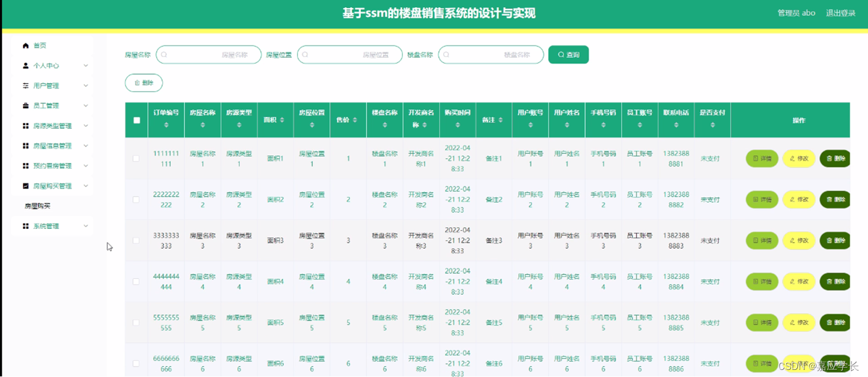Viewport: 868px width, 377px height.
Task: Click 修改 for the 房屋名称2 row
Action: [x=799, y=199]
